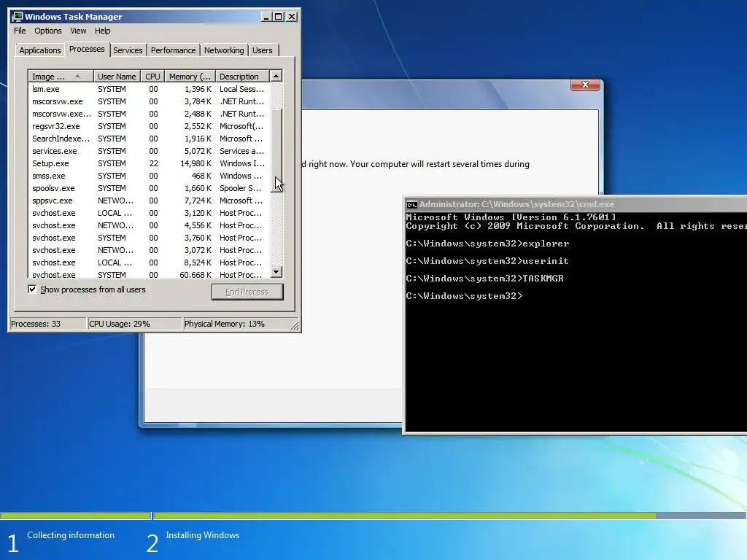
Task: Select svchost.exe using 8,524 K memory
Action: point(149,262)
